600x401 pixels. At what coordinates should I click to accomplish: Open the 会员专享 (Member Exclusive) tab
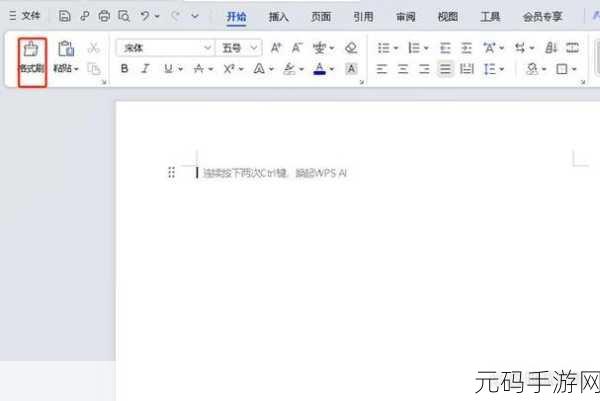click(543, 17)
